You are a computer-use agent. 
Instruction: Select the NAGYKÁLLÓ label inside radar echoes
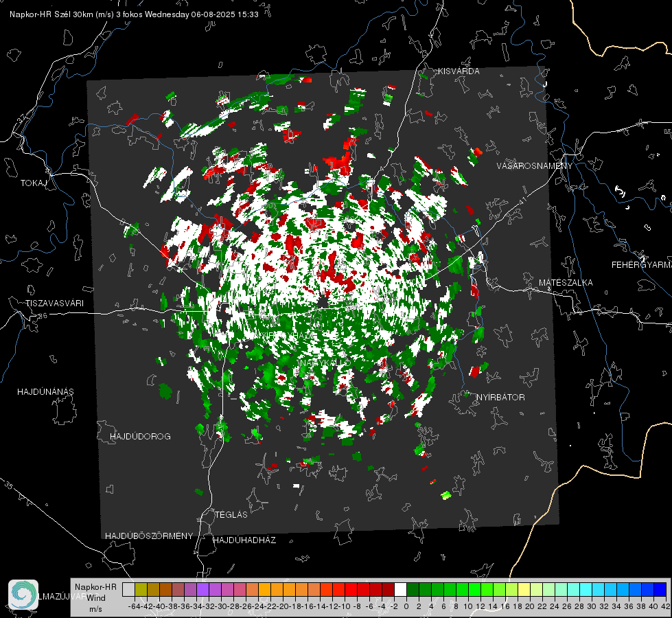tap(324, 363)
